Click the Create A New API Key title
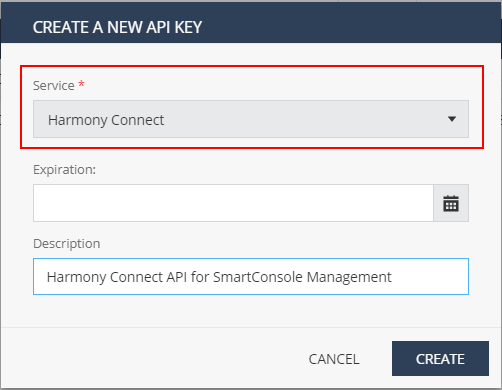Image resolution: width=502 pixels, height=390 pixels. pos(117,27)
